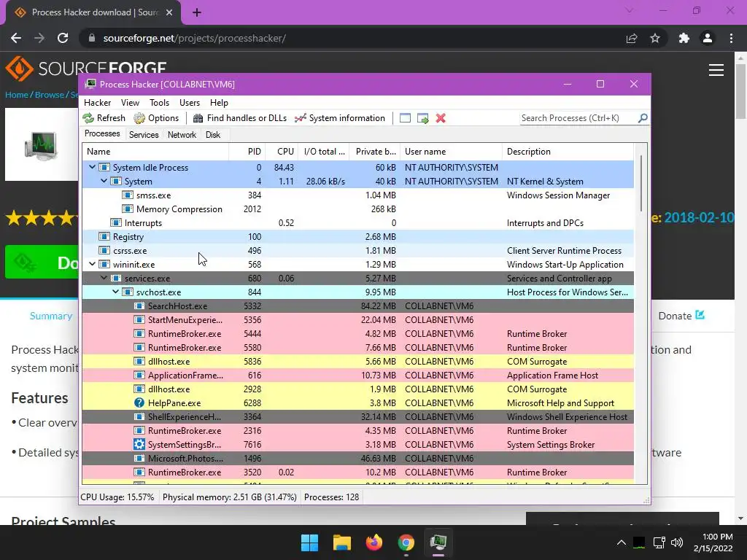Collapse the services.exe node
The image size is (747, 560).
tap(104, 278)
